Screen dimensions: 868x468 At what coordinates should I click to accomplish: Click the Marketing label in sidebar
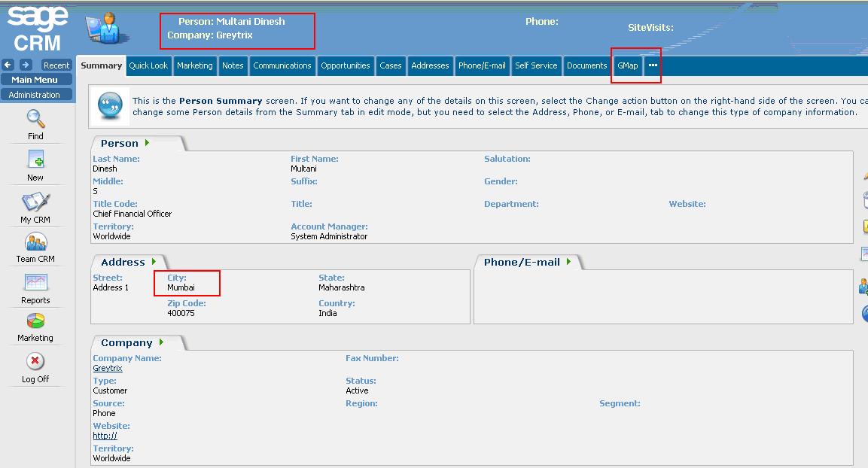35,337
